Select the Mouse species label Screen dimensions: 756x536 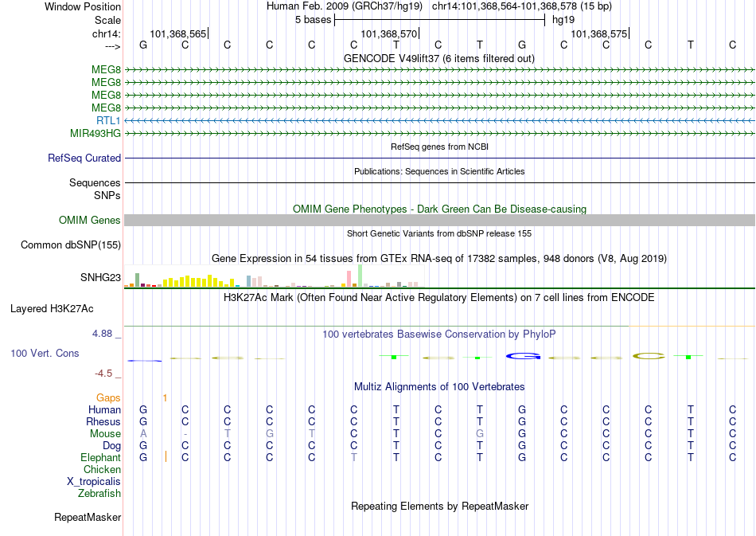coord(106,434)
